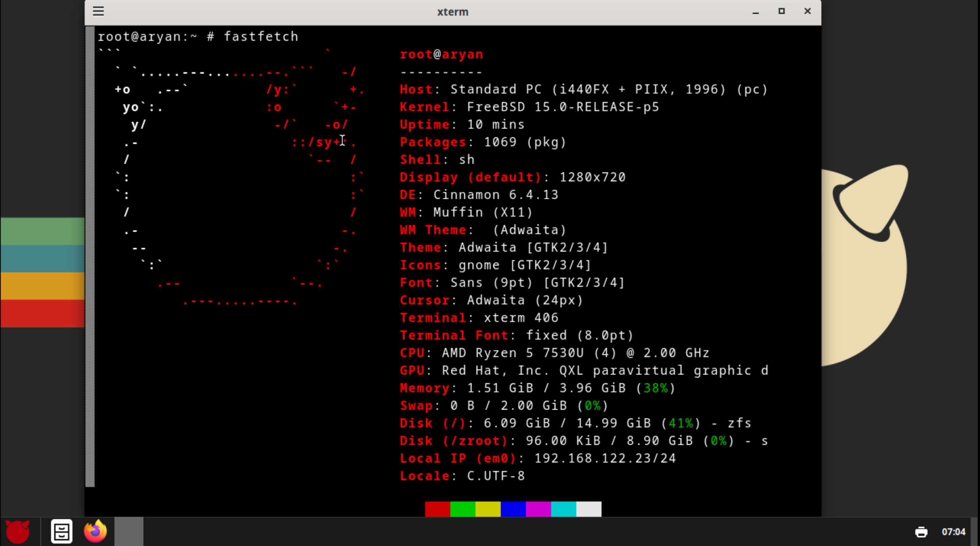Screen dimensions: 980x546
Task: Launch Firefox from the panel
Action: [x=95, y=531]
